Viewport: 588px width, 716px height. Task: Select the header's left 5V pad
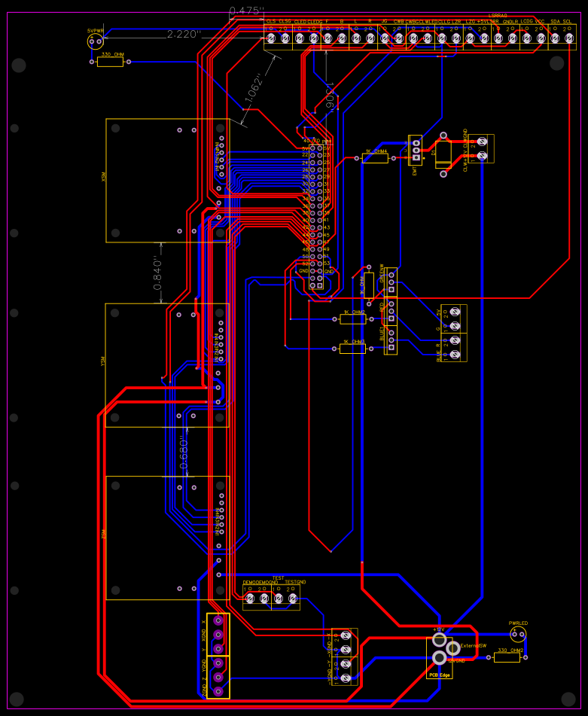tap(312, 148)
